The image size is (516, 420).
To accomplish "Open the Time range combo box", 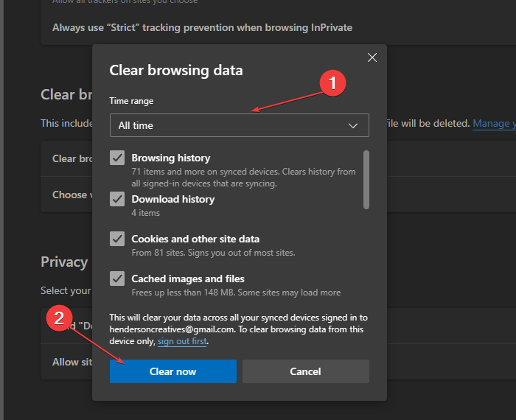I will (x=239, y=125).
